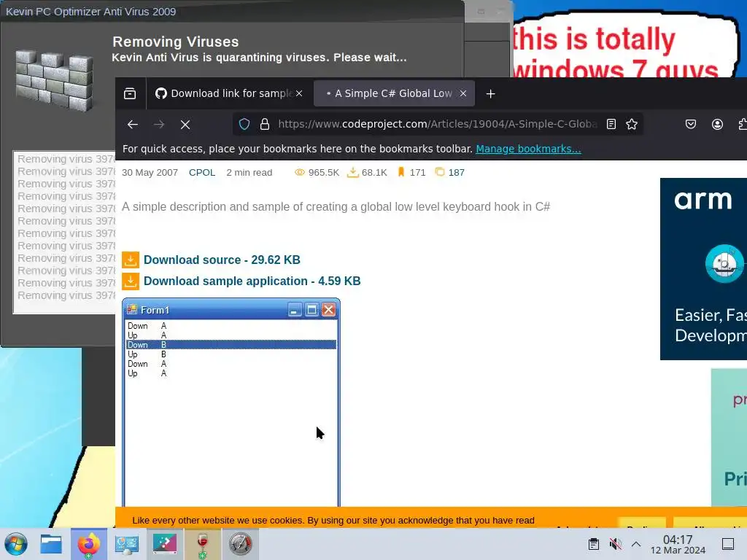The image size is (747, 560).
Task: Click Download sample application - 4.59 KB link
Action: pos(252,281)
